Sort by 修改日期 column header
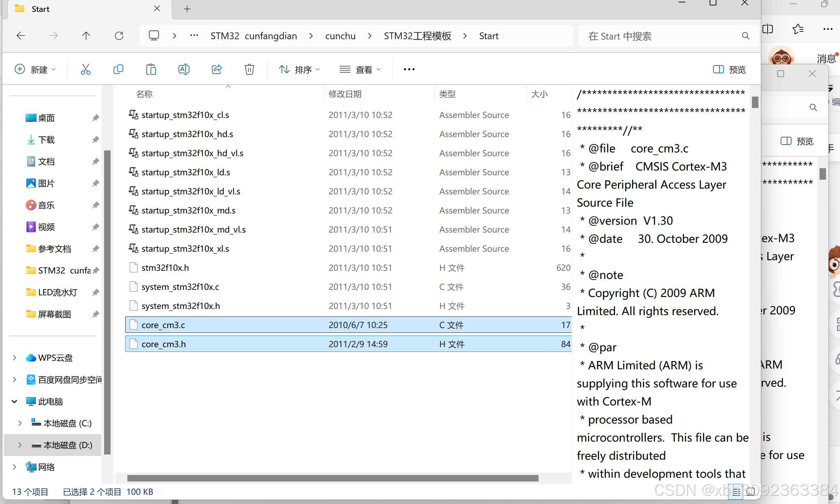 [x=345, y=94]
